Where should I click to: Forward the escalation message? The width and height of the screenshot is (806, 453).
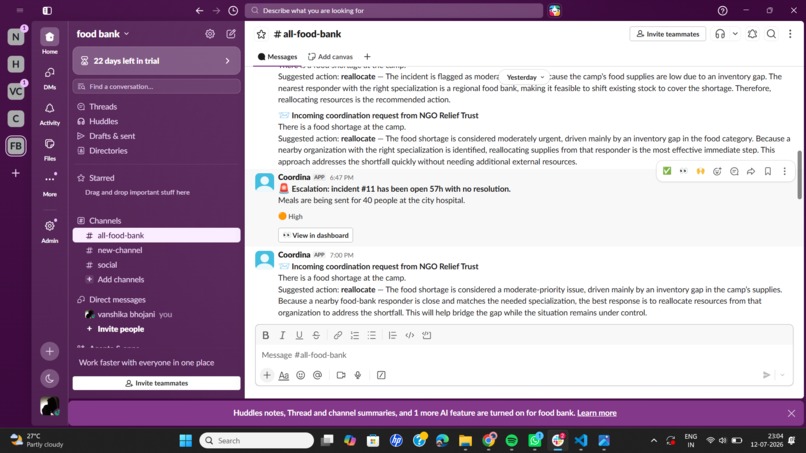tap(751, 171)
